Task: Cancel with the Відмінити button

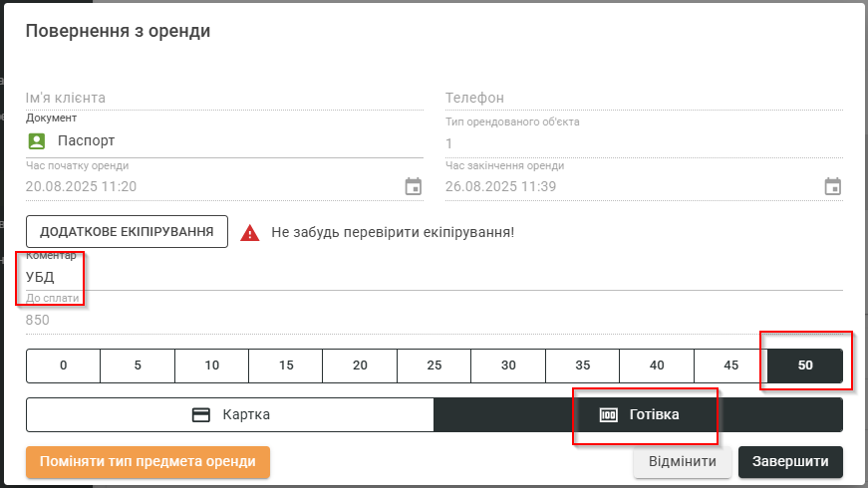Action: click(x=682, y=462)
